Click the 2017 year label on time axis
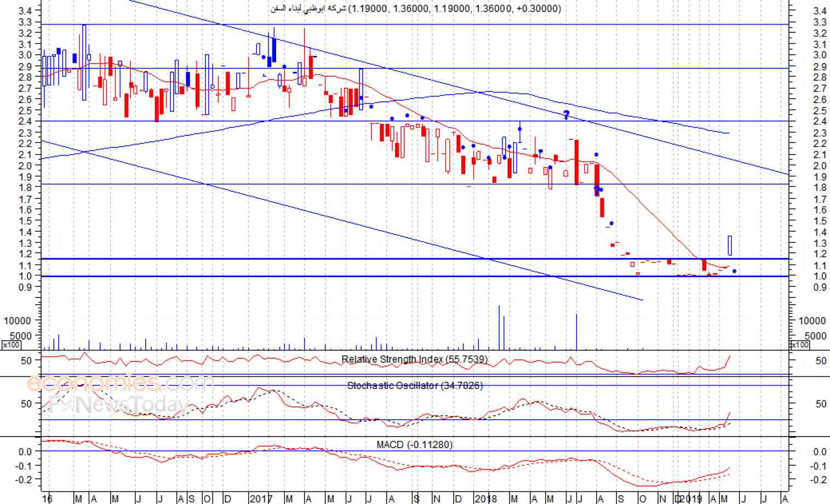830x504 pixels. (260, 499)
